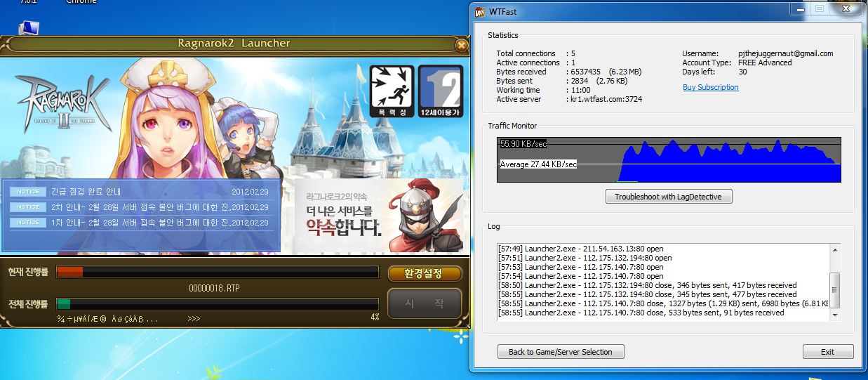The image size is (868, 380).
Task: Click the Average 27.44 KB/sec label
Action: tap(538, 164)
